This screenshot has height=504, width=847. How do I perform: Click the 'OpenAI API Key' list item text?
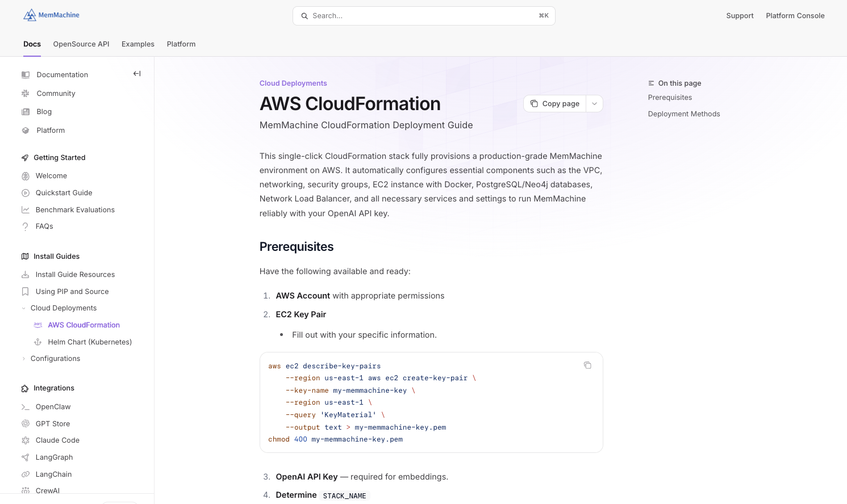tap(307, 477)
